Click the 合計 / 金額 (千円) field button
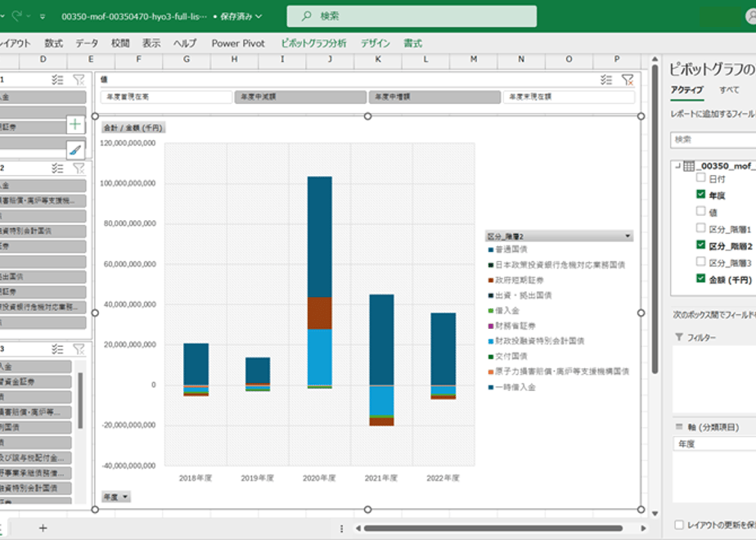The height and width of the screenshot is (540, 756). point(133,128)
